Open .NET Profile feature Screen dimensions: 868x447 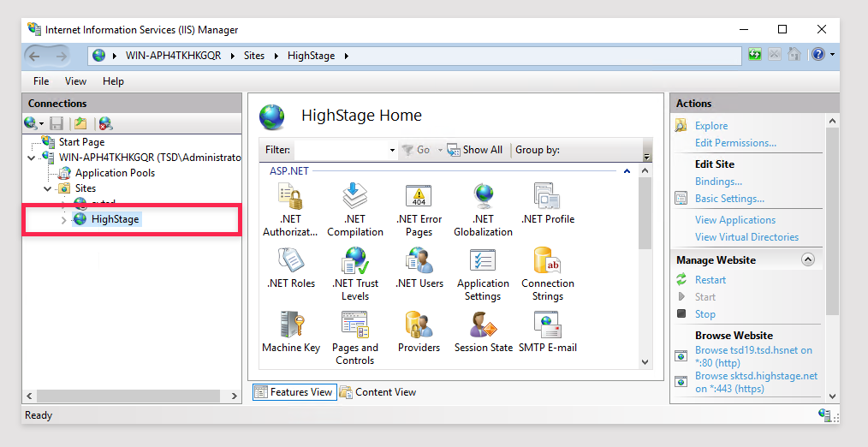(548, 203)
